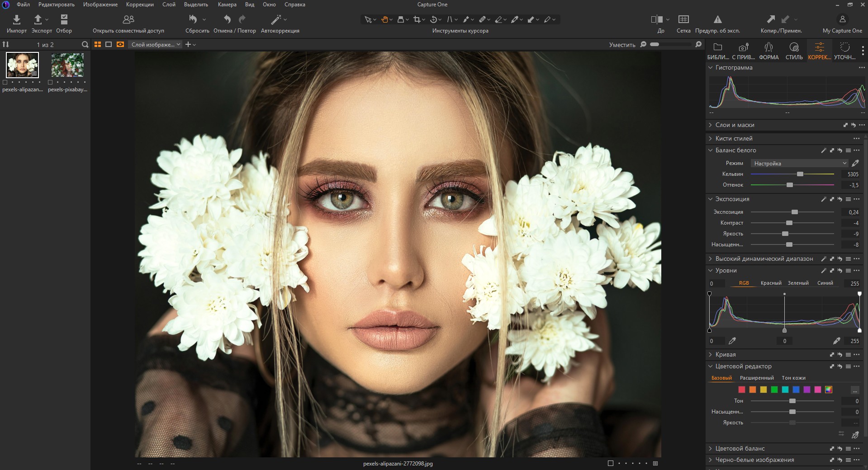Pick white balance with eyedropper icon
The height and width of the screenshot is (470, 868).
(855, 163)
